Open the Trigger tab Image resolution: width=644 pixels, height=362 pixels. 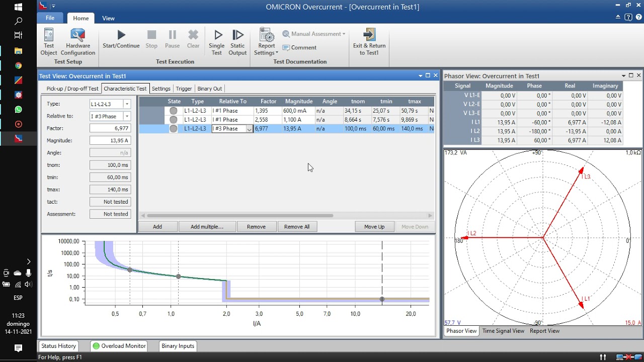tap(184, 88)
